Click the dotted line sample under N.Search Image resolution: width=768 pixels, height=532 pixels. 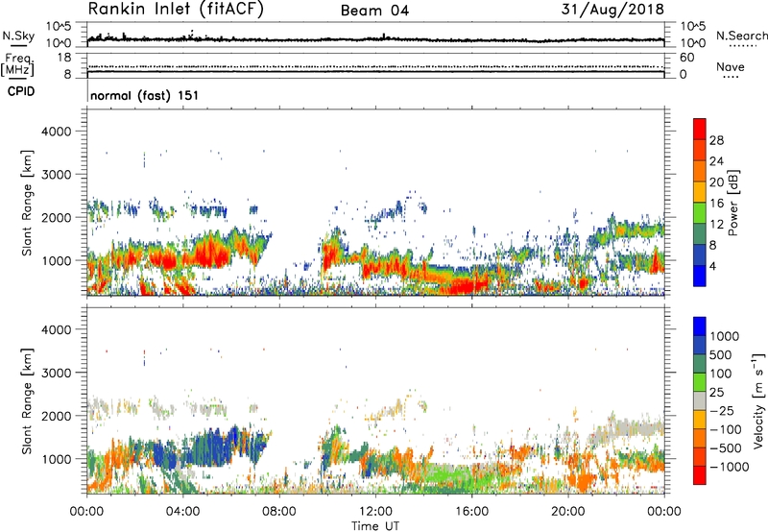pyautogui.click(x=743, y=45)
